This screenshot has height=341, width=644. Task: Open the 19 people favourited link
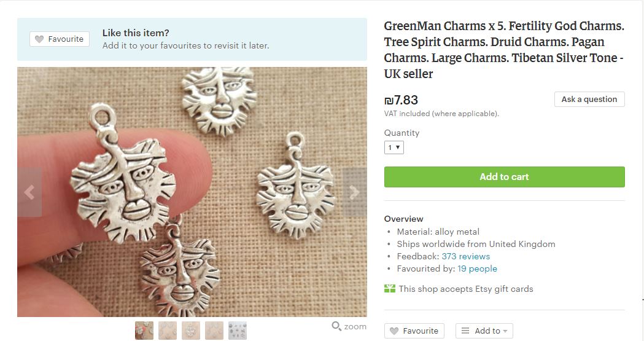point(477,268)
